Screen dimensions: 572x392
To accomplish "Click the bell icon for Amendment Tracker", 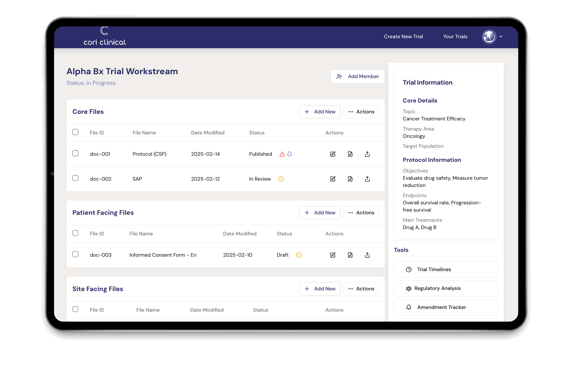I will (409, 307).
